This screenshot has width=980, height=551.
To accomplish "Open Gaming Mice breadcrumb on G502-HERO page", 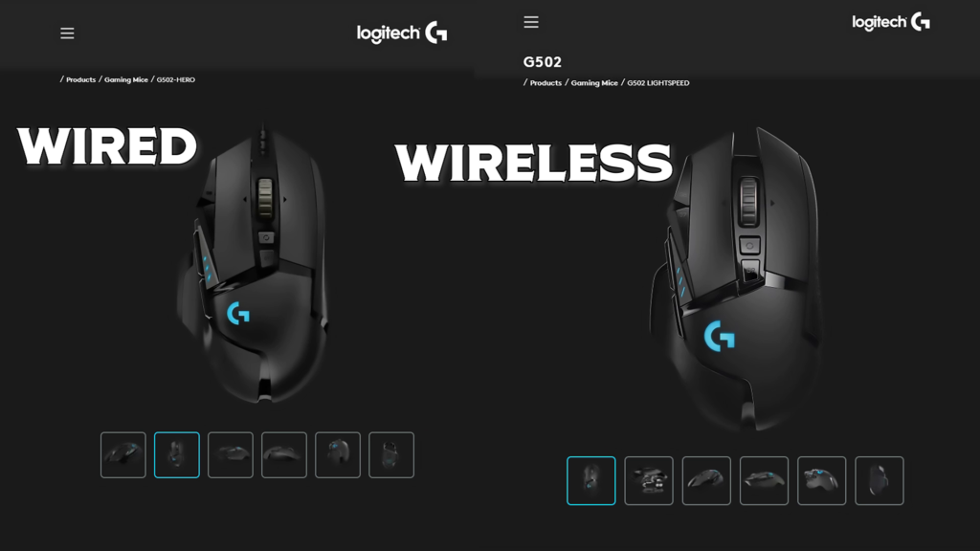I will (126, 80).
